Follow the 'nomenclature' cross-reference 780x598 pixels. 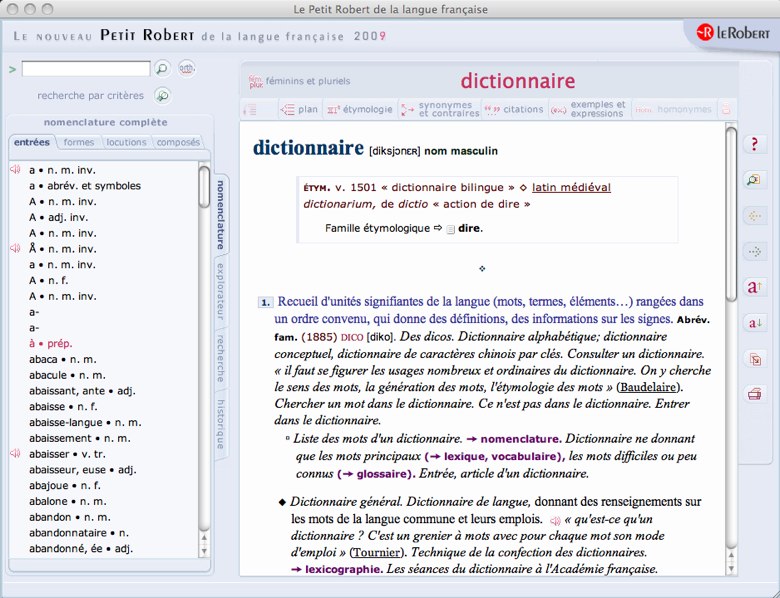(x=520, y=439)
